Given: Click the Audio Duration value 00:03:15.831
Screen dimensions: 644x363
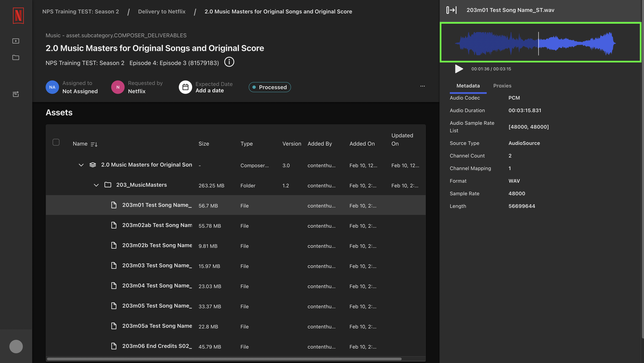Looking at the screenshot, I should click(525, 110).
